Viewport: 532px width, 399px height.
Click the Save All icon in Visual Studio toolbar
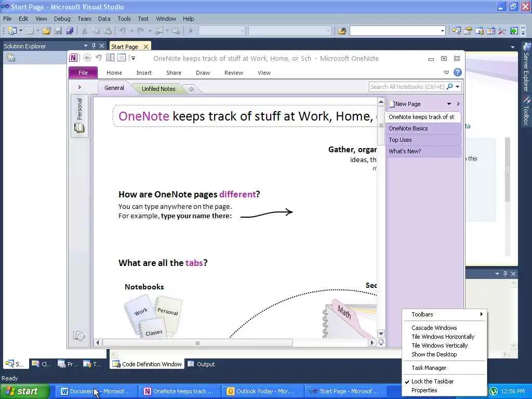[70, 31]
